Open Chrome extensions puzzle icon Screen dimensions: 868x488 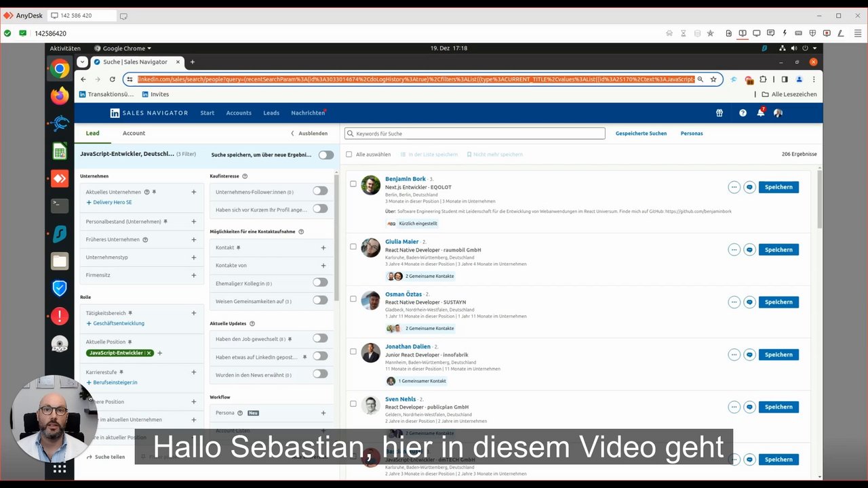[763, 79]
